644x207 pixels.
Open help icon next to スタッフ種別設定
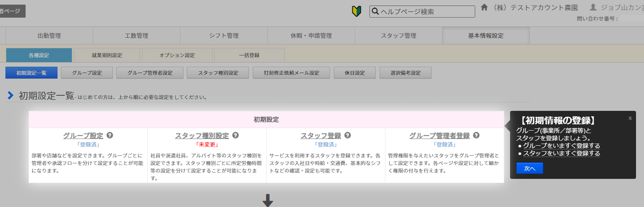click(236, 135)
